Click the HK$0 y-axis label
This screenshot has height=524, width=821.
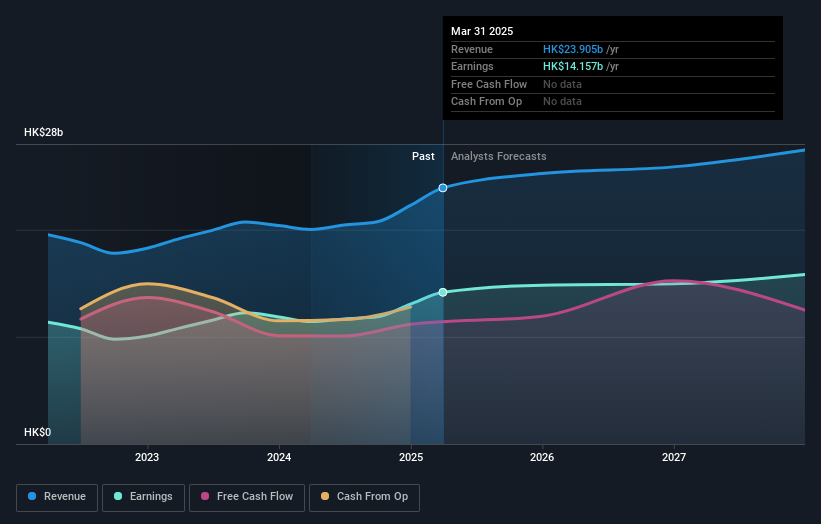[38, 432]
